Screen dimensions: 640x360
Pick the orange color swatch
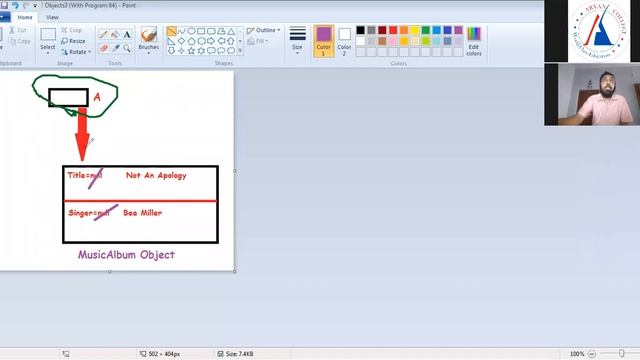pos(404,30)
